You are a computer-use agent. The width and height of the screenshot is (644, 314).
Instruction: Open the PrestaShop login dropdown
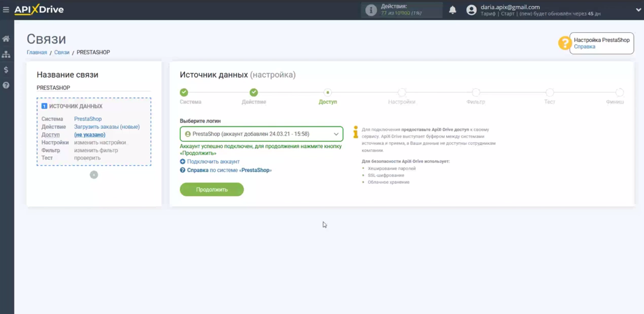pos(261,134)
